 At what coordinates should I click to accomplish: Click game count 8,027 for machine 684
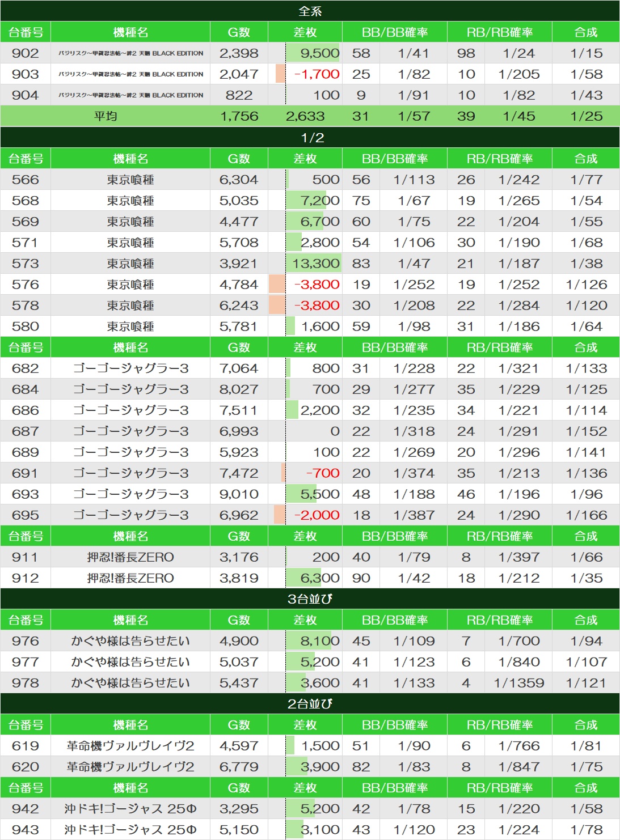[239, 389]
